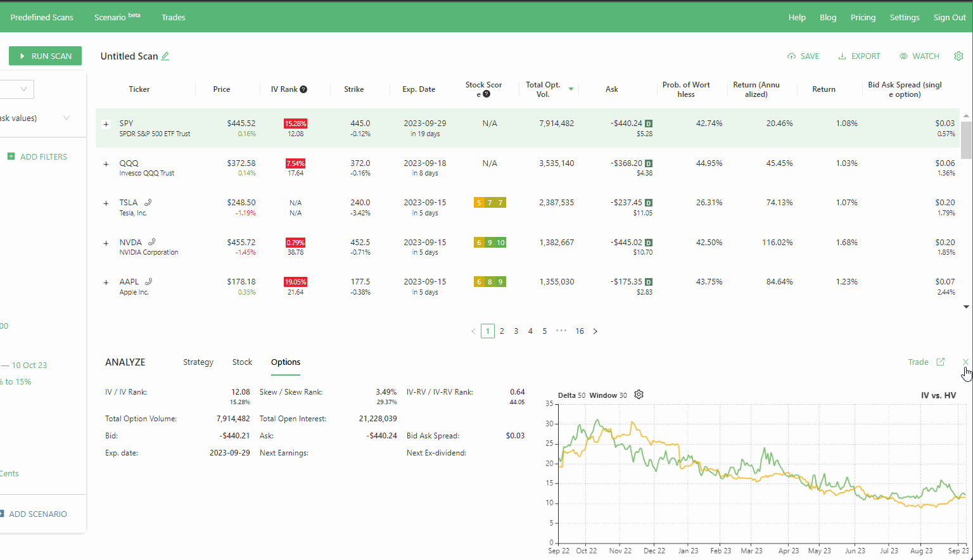Go to results page 3
The height and width of the screenshot is (560, 973).
[516, 331]
